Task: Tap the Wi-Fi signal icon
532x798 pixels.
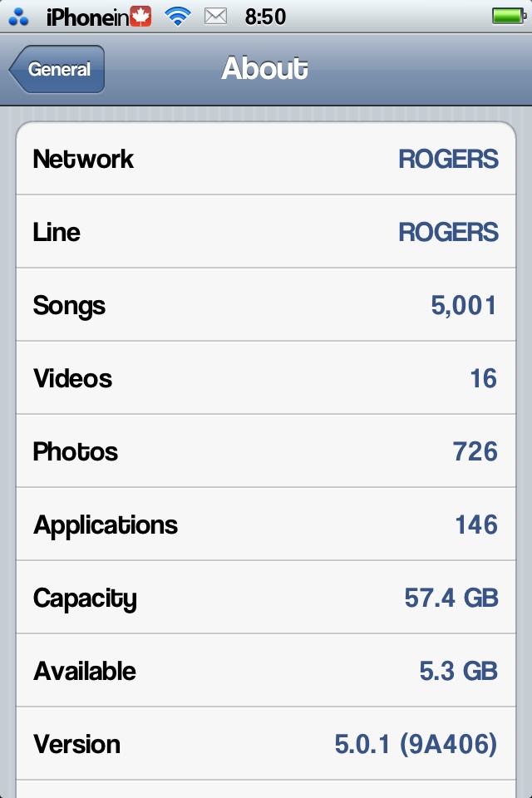Action: click(x=178, y=17)
